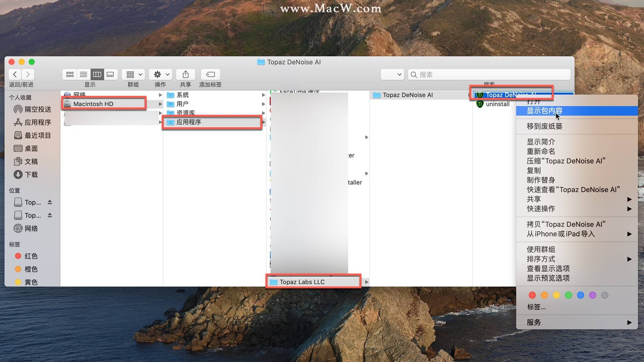Choose 快速查看“Topaz DeNoise AI” entry

(x=577, y=190)
